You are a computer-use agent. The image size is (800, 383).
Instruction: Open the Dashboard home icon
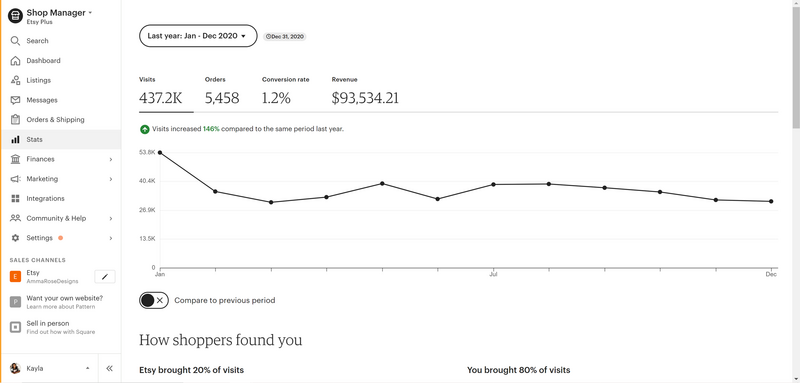point(15,61)
